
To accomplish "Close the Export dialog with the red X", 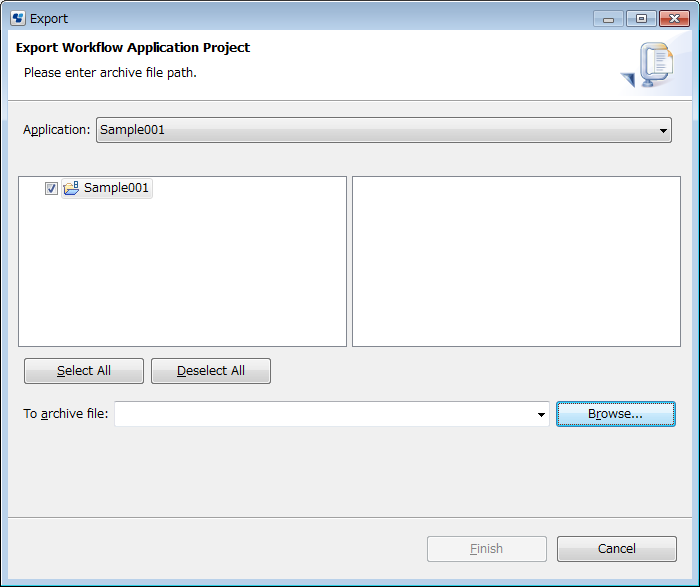I will point(674,19).
